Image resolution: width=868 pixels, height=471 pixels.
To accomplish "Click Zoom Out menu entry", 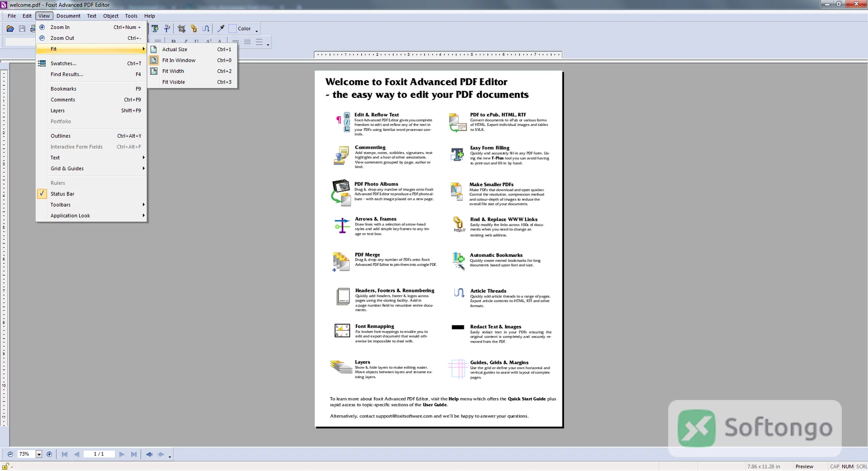I will (x=91, y=38).
